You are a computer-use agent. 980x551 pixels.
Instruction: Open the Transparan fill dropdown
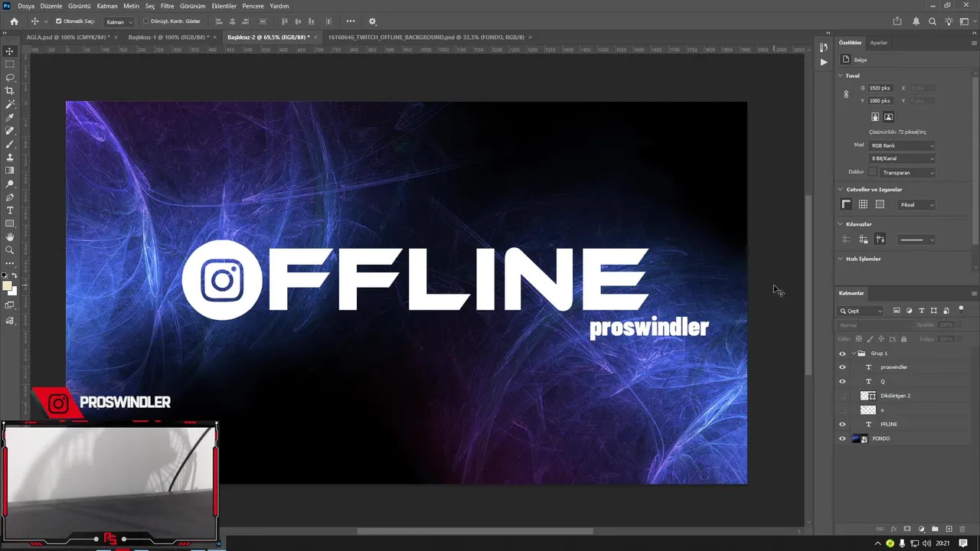908,173
